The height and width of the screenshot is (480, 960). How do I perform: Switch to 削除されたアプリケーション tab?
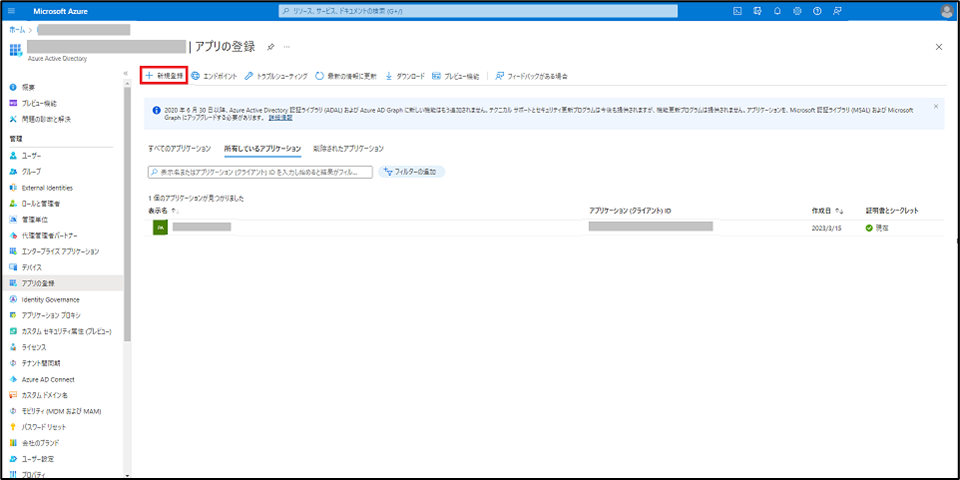tap(348, 149)
